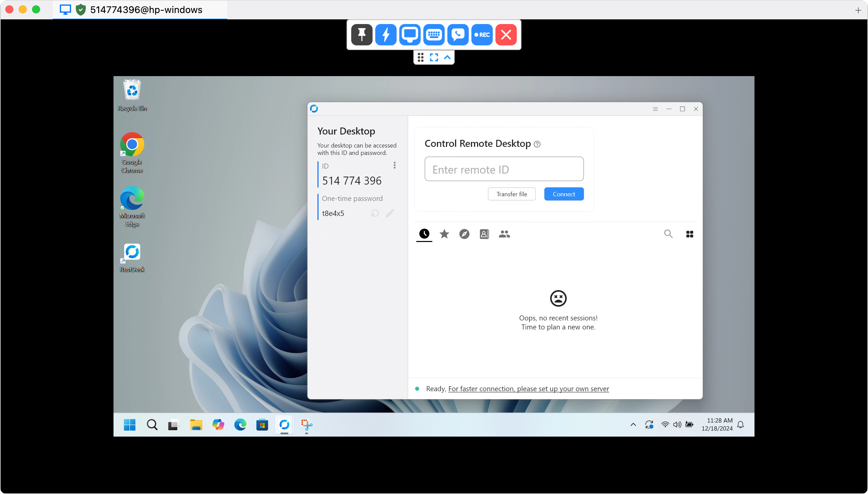
Task: Open help icon beside Control Remote Desktop
Action: (x=537, y=144)
